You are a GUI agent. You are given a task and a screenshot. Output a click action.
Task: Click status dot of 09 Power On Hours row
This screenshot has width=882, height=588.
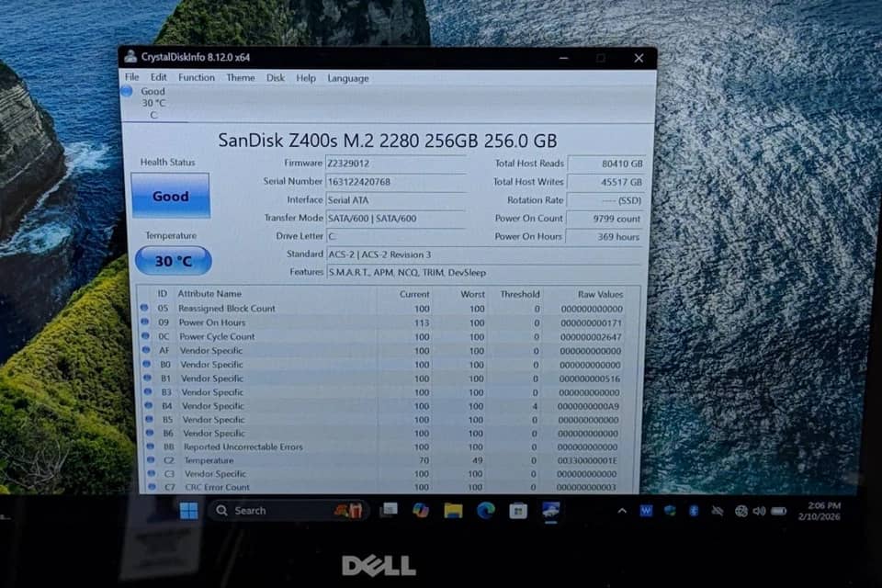click(145, 322)
